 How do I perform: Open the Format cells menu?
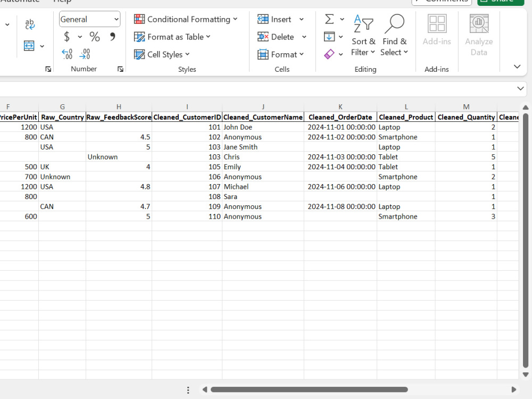[280, 54]
